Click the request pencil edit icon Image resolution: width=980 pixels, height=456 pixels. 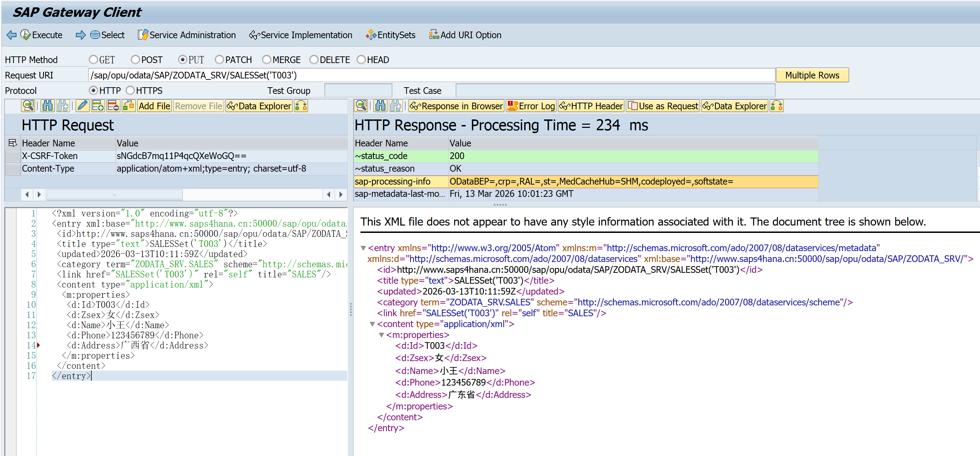coord(82,106)
